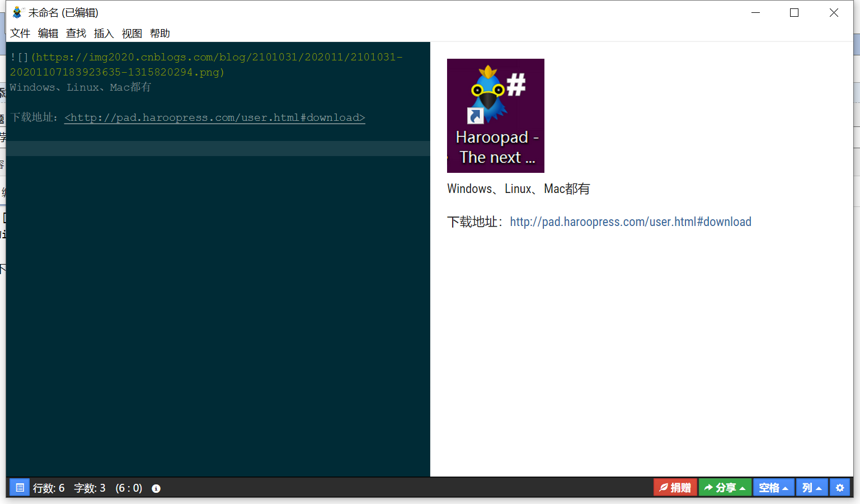
Task: Open the 编辑 menu
Action: pyautogui.click(x=48, y=34)
